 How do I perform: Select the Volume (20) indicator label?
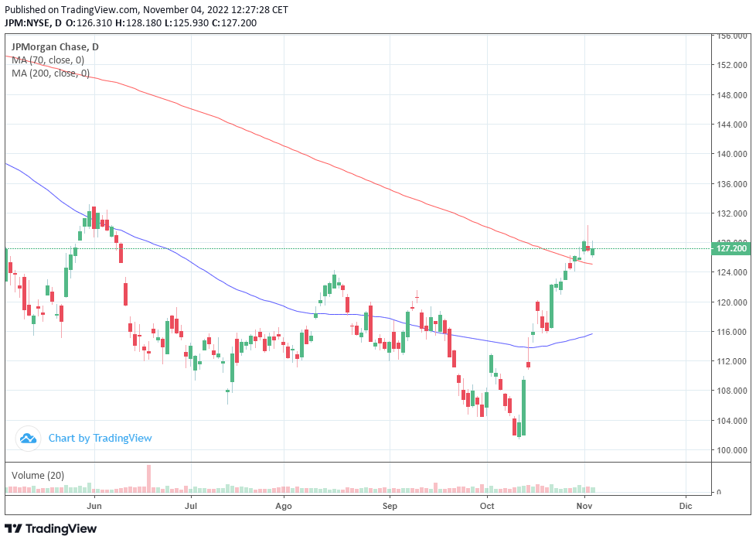coord(38,476)
